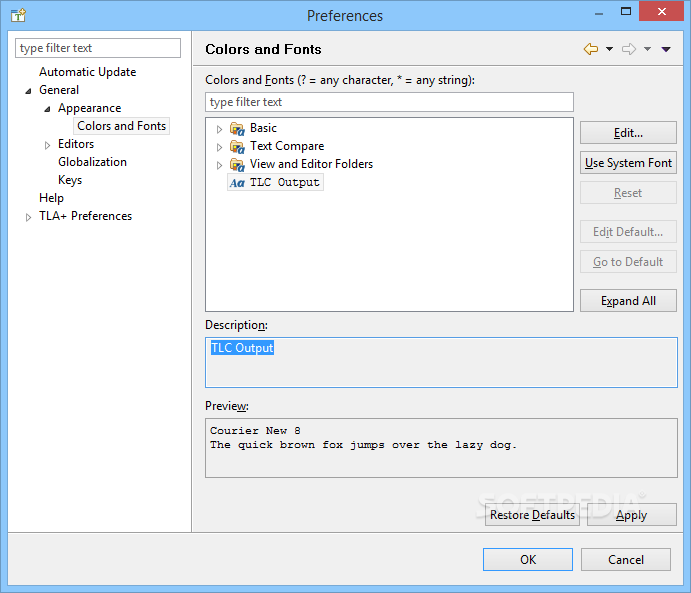The width and height of the screenshot is (691, 593).
Task: Click the greyed-out Go to Default button
Action: click(628, 262)
